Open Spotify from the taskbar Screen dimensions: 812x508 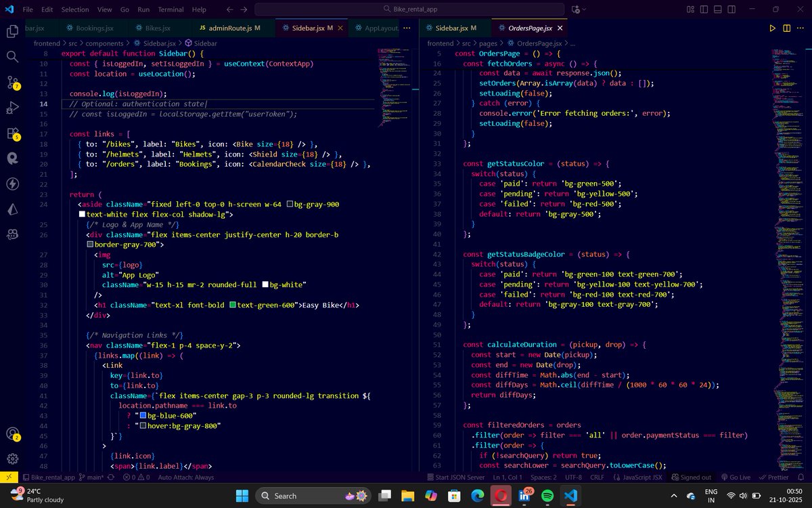(547, 495)
